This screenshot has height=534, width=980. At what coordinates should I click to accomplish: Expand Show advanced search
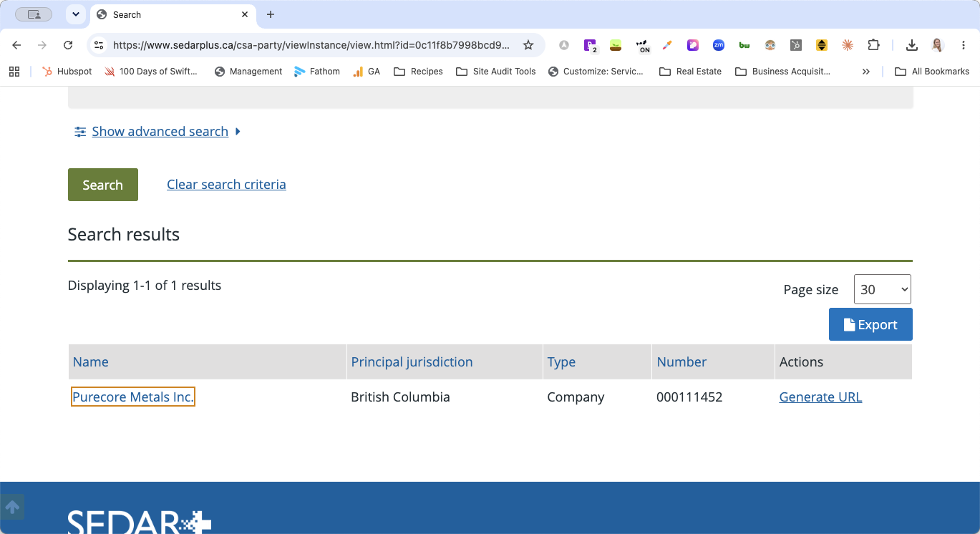point(158,132)
